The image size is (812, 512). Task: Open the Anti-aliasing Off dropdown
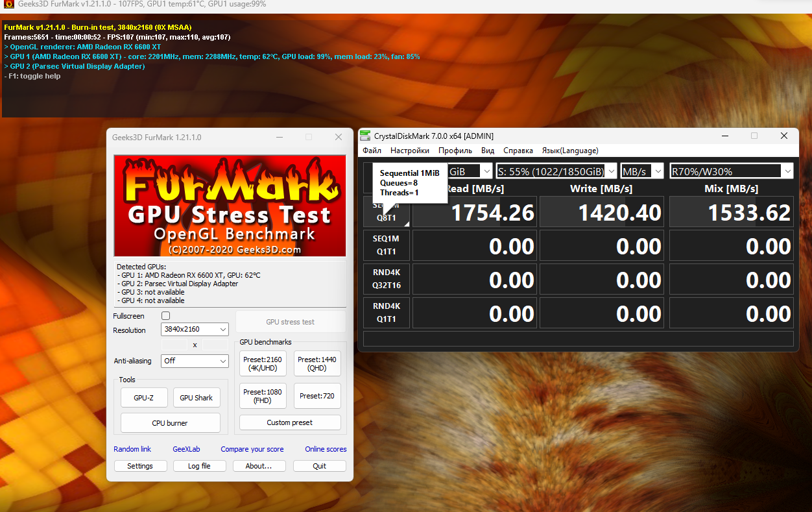[195, 361]
